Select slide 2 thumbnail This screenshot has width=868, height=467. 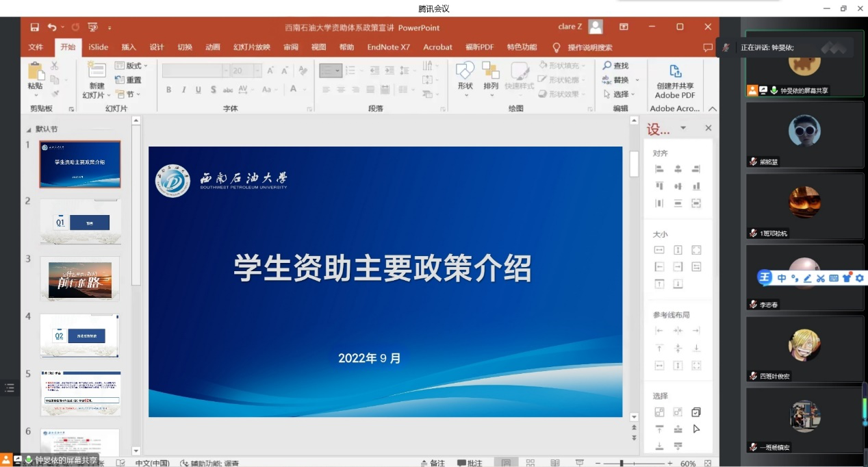tap(80, 221)
